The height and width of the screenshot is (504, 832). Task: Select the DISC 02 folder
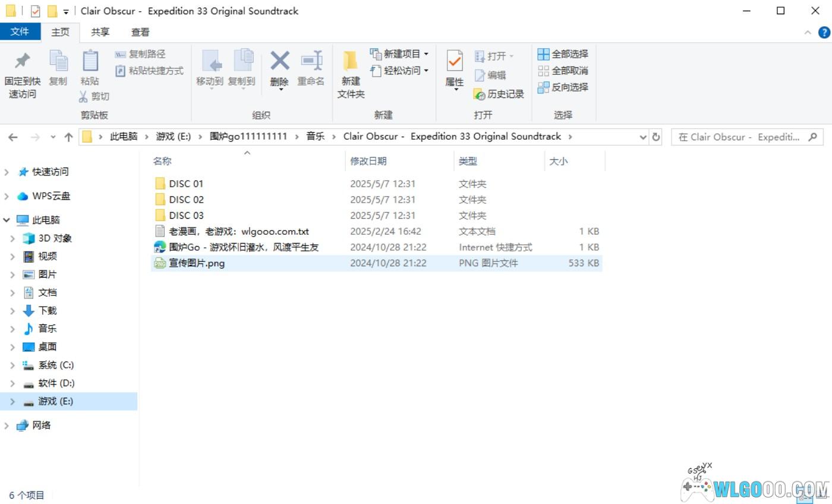(186, 200)
